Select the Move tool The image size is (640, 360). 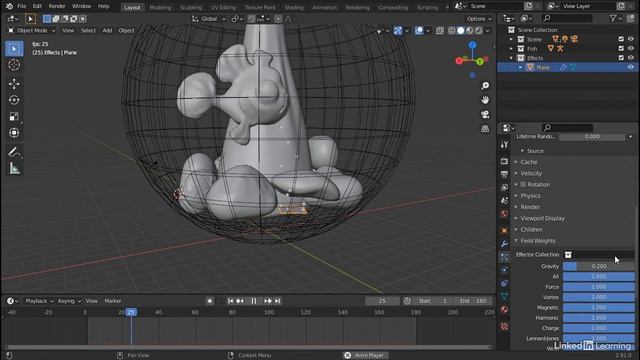[14, 84]
